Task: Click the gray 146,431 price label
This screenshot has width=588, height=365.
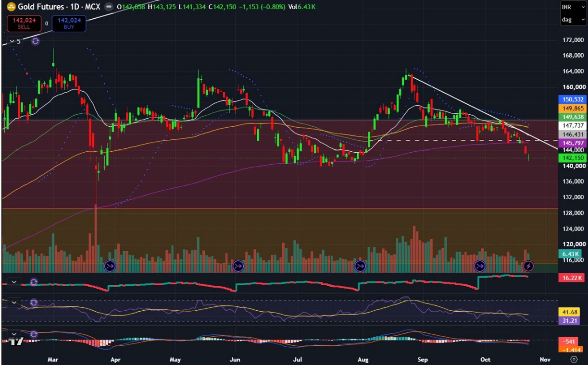Action: 572,134
